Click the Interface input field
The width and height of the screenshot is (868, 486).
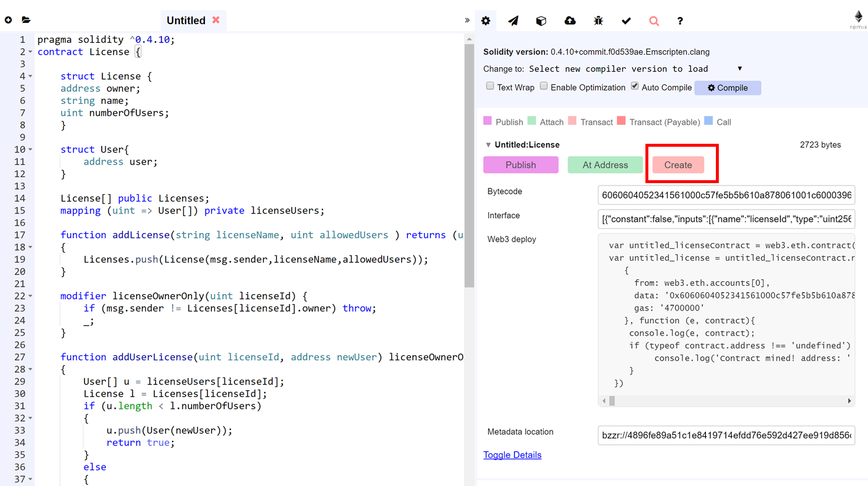726,219
